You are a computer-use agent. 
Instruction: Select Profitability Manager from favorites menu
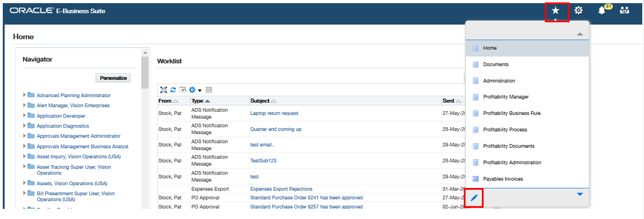[506, 97]
